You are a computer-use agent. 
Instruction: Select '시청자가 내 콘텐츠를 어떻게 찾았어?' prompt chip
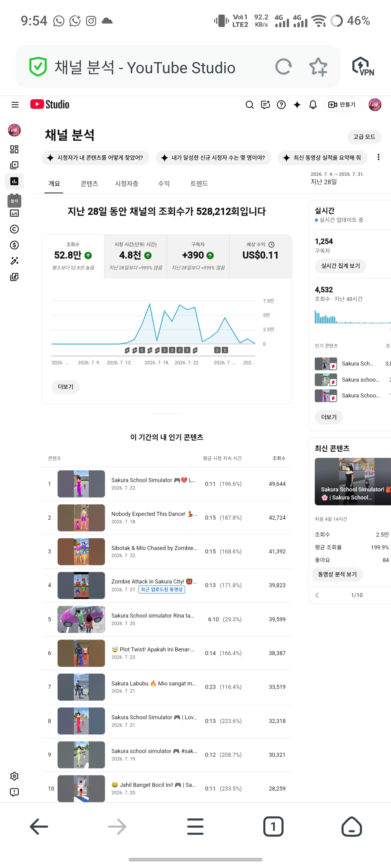[x=96, y=158]
